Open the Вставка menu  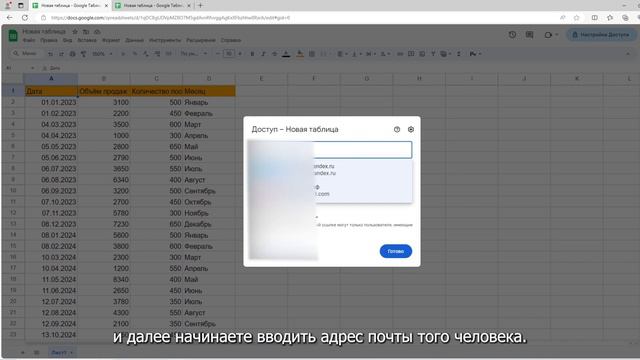coord(87,40)
